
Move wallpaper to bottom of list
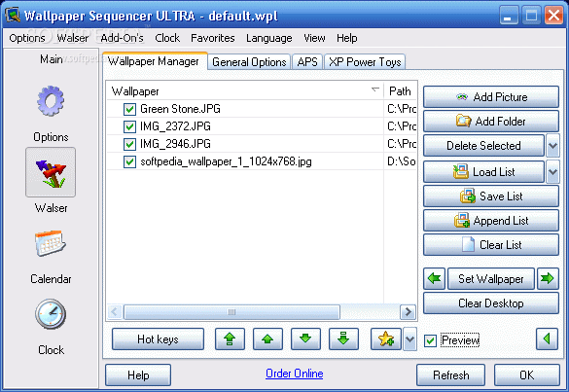(x=343, y=339)
